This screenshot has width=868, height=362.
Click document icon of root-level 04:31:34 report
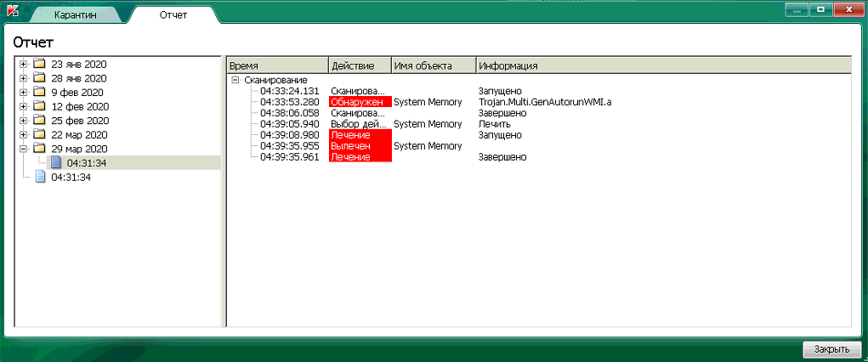tap(39, 177)
